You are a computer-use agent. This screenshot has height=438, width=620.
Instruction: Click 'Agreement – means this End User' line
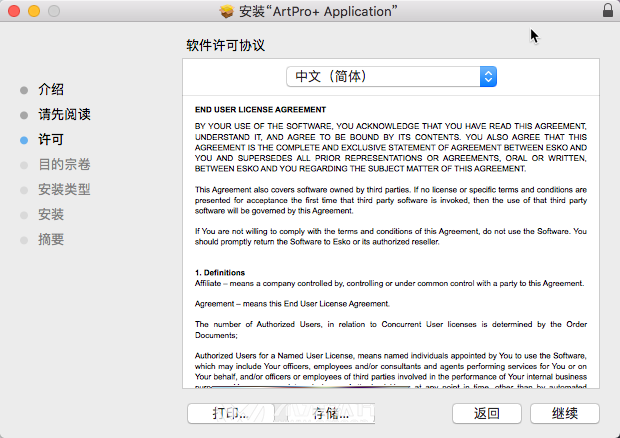(292, 304)
